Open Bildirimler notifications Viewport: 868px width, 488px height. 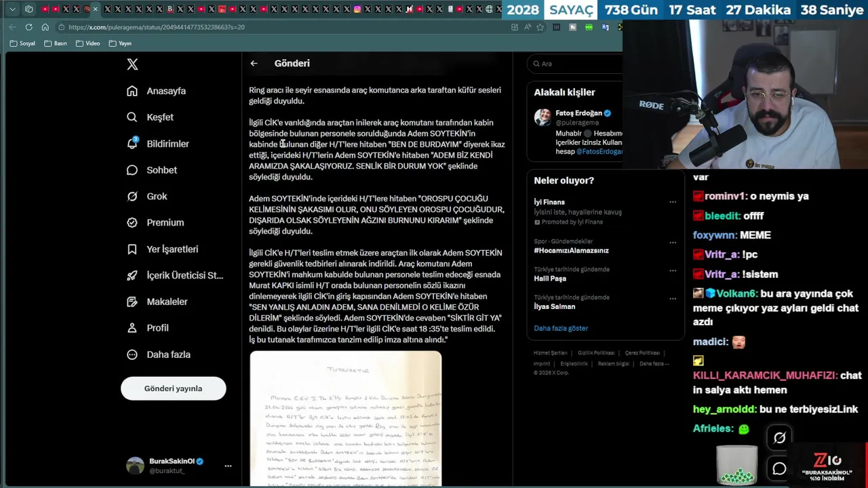(157, 144)
